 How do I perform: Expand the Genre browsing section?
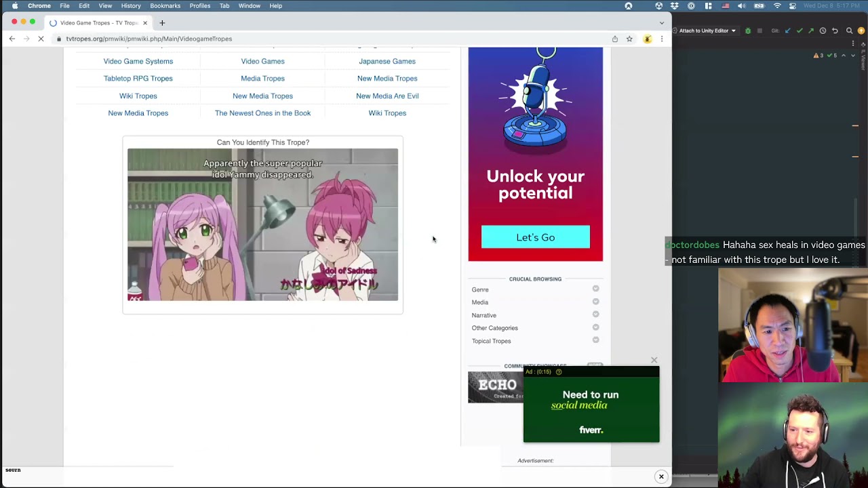tap(595, 289)
